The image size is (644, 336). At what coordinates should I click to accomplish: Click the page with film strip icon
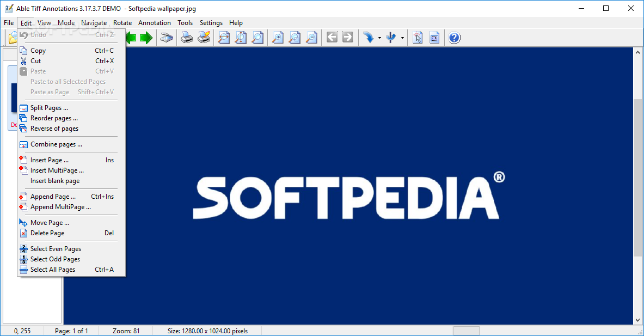[x=434, y=38]
